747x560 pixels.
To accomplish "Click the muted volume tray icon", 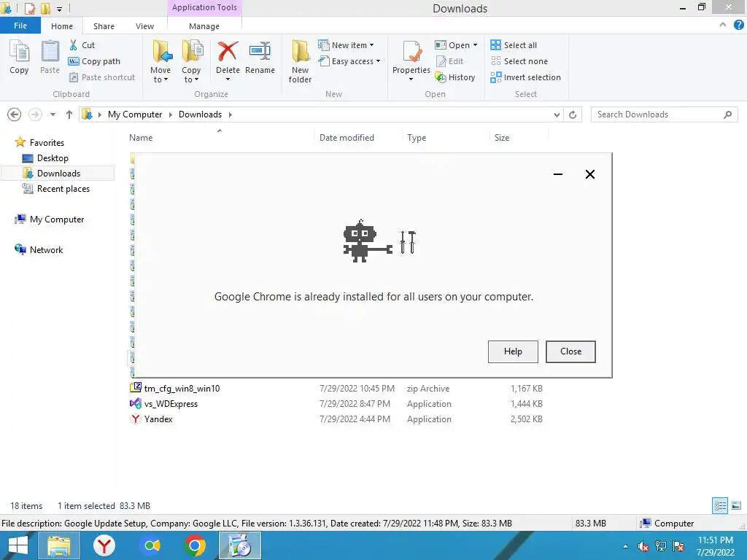I will point(643,546).
